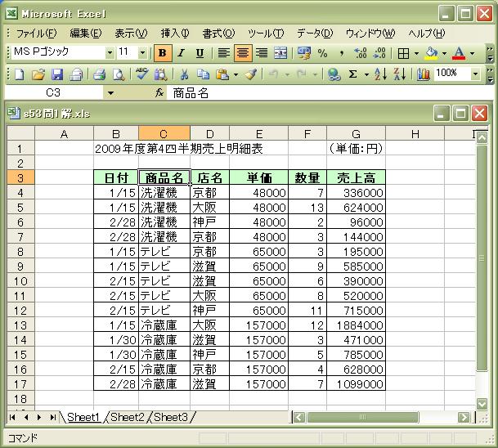
Task: Apply percent style format
Action: tap(323, 53)
